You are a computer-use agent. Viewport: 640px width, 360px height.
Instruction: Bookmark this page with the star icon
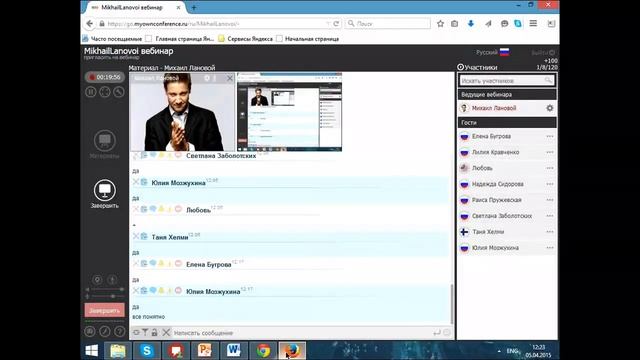point(440,24)
